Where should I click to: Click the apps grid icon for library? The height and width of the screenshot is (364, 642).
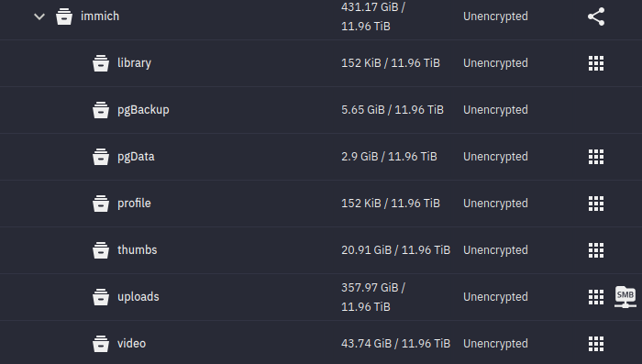point(596,63)
